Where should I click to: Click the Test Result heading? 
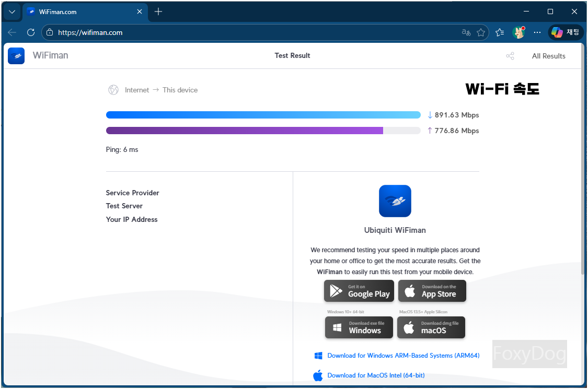(x=292, y=55)
